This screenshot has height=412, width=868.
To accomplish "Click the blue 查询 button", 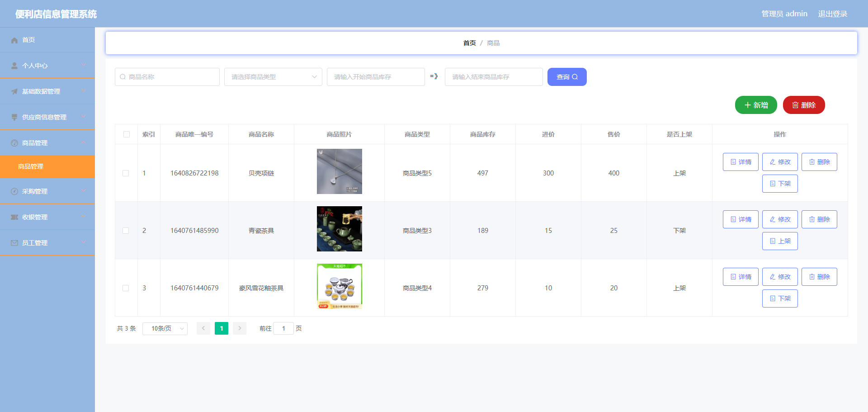I will click(567, 77).
